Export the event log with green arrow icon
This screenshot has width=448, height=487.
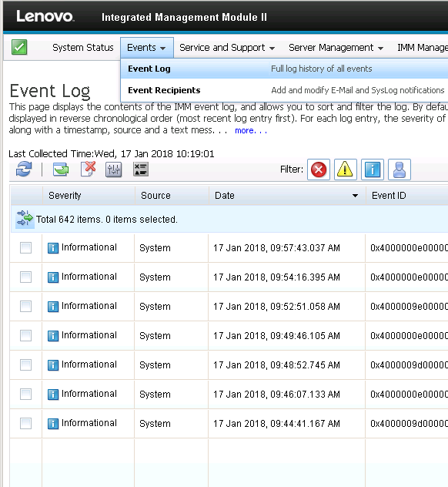[61, 170]
